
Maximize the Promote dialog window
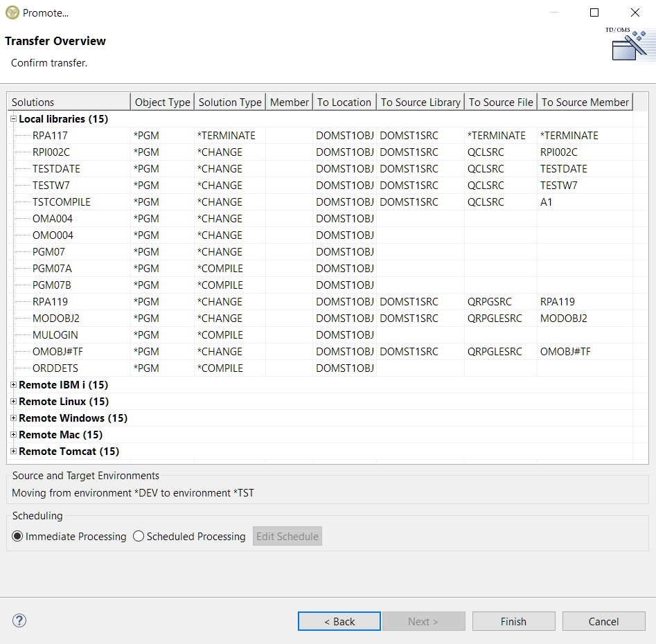[x=594, y=12]
